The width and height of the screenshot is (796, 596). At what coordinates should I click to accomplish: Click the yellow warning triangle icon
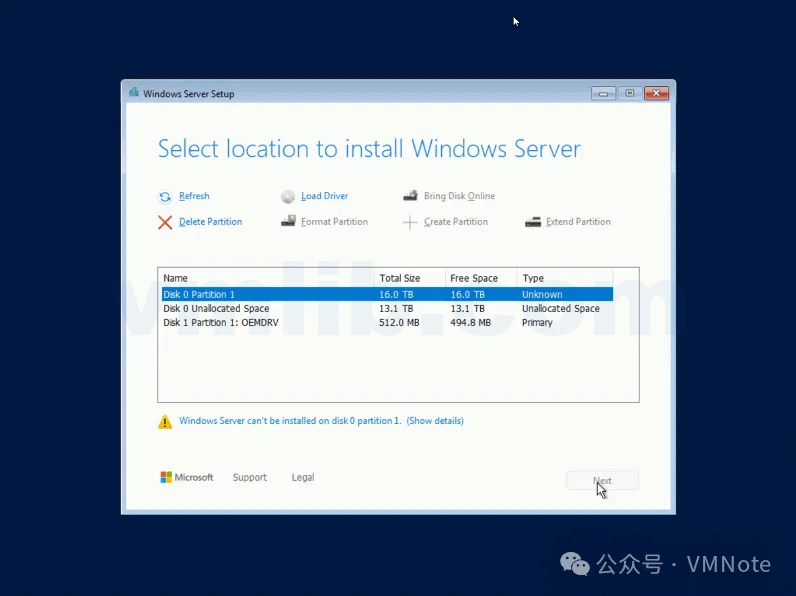pos(165,422)
